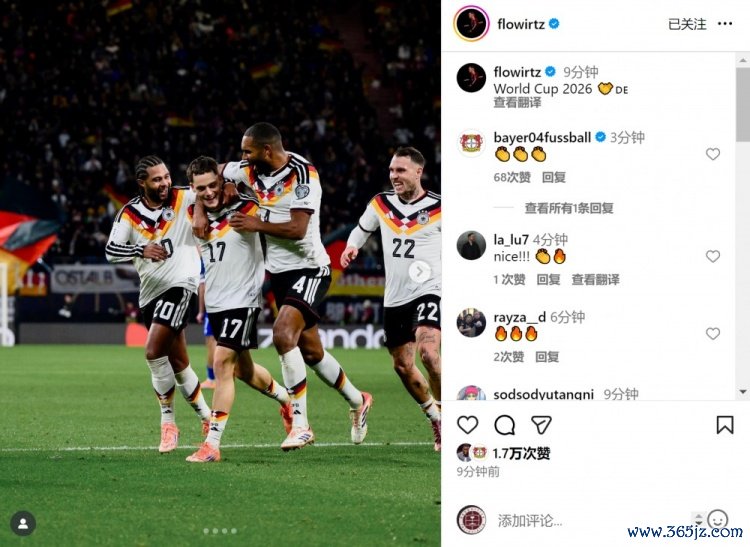Viewport: 750px width, 547px height.
Task: Advance to the next photo in carousel
Action: 420,272
